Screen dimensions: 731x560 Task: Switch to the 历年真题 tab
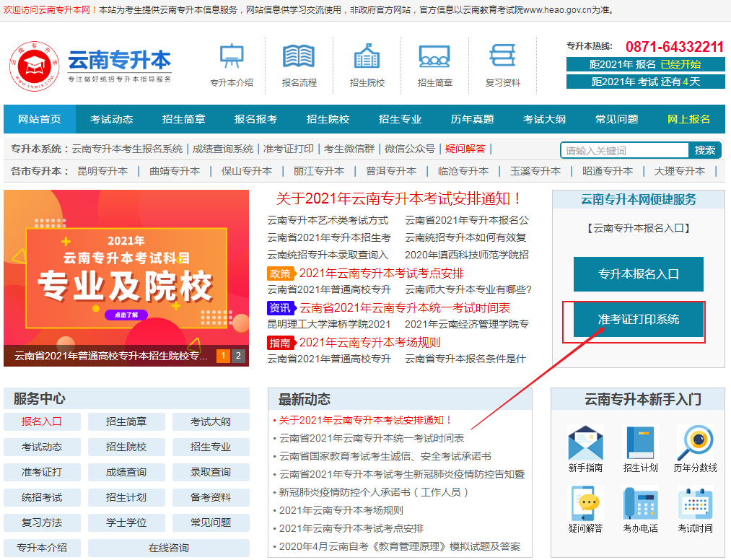coord(473,118)
